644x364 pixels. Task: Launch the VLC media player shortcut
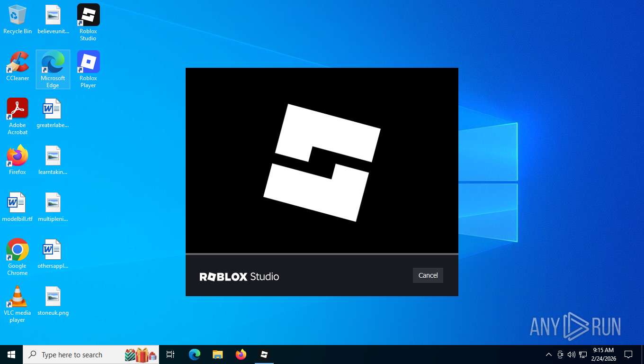click(18, 304)
